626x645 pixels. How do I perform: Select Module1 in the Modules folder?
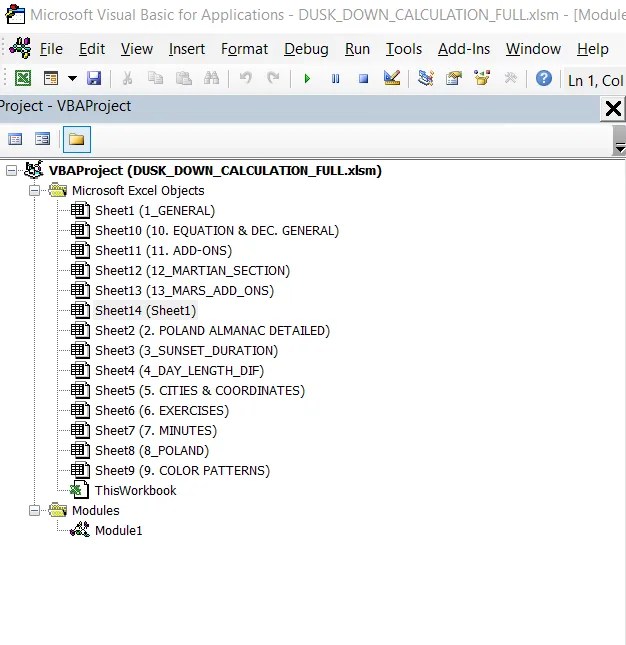(118, 531)
